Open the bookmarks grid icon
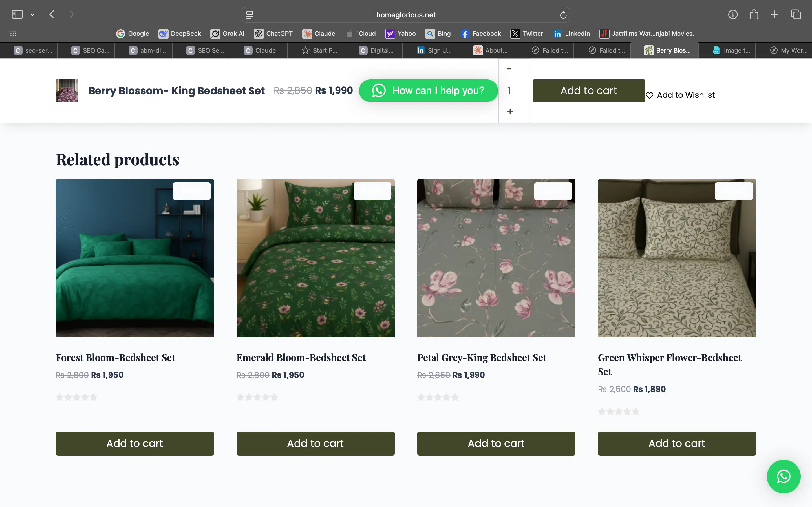 click(13, 34)
